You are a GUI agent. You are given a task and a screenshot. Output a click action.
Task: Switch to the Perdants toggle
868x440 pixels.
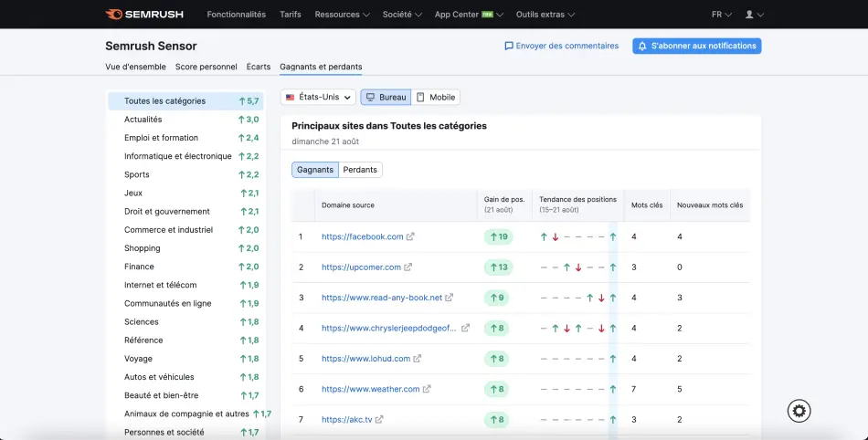tap(360, 170)
